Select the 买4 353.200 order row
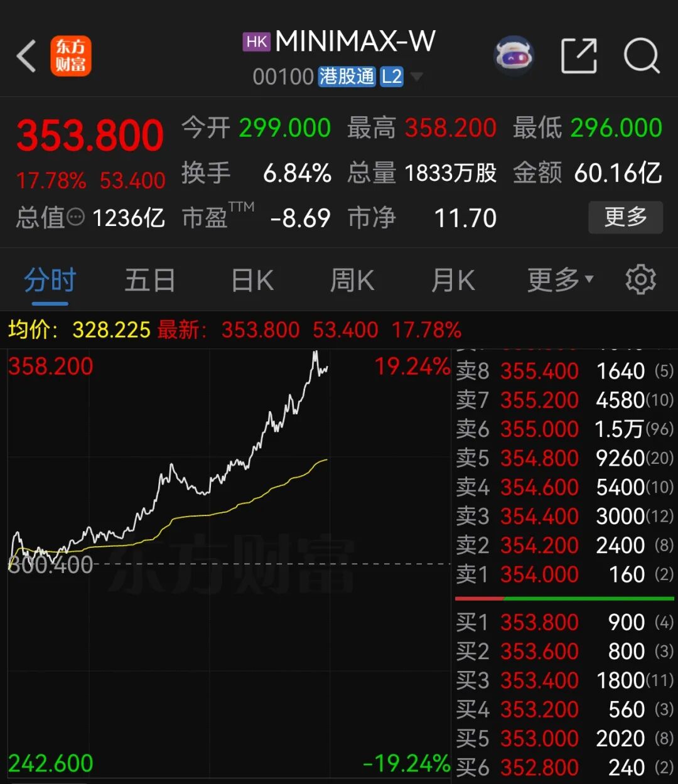 click(x=564, y=709)
